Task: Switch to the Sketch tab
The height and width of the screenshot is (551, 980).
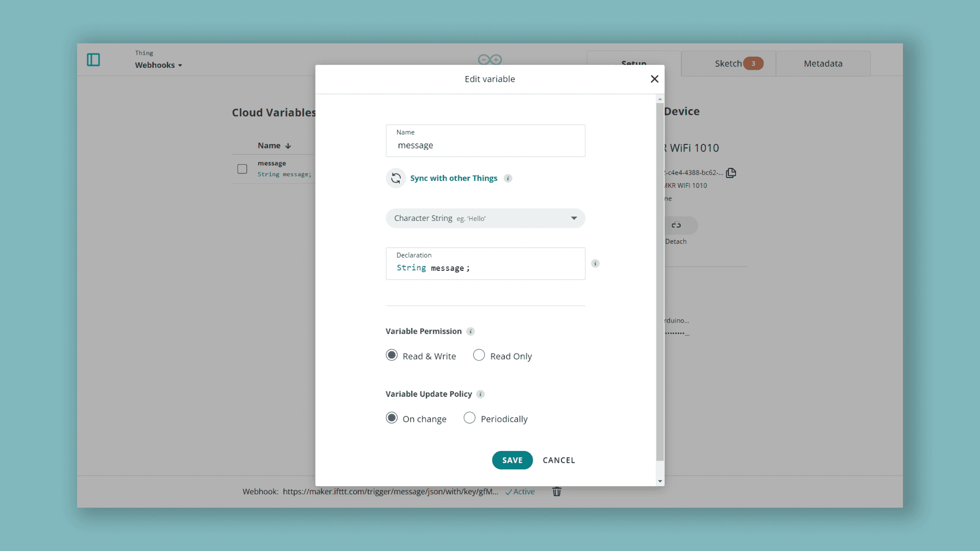Action: (728, 64)
